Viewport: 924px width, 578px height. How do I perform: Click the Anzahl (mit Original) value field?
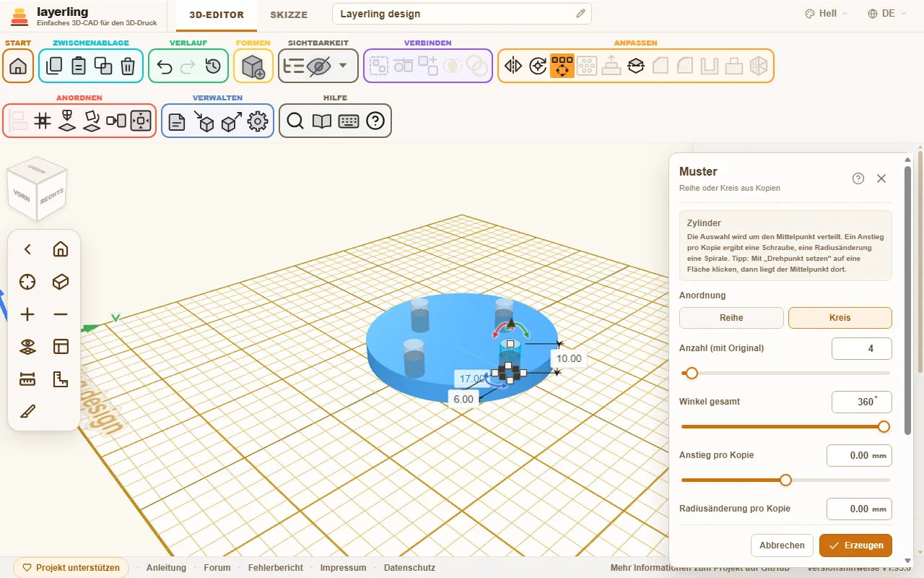coord(862,348)
